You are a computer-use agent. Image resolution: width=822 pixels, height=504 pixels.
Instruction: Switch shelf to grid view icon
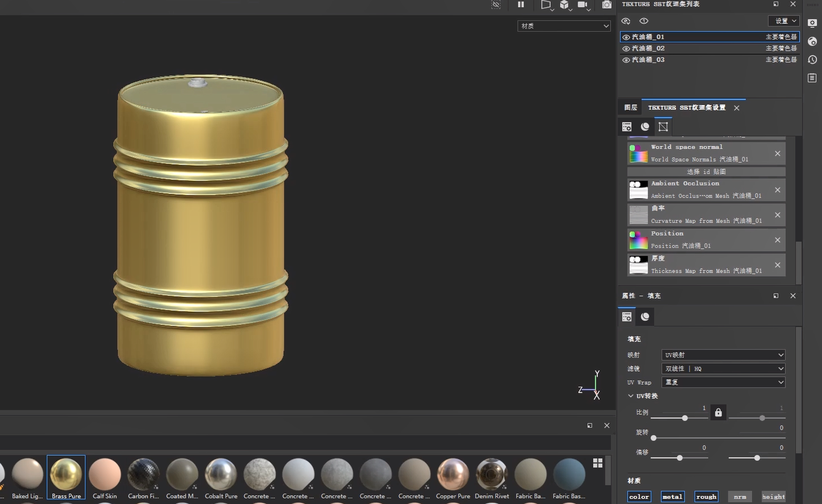click(x=597, y=463)
